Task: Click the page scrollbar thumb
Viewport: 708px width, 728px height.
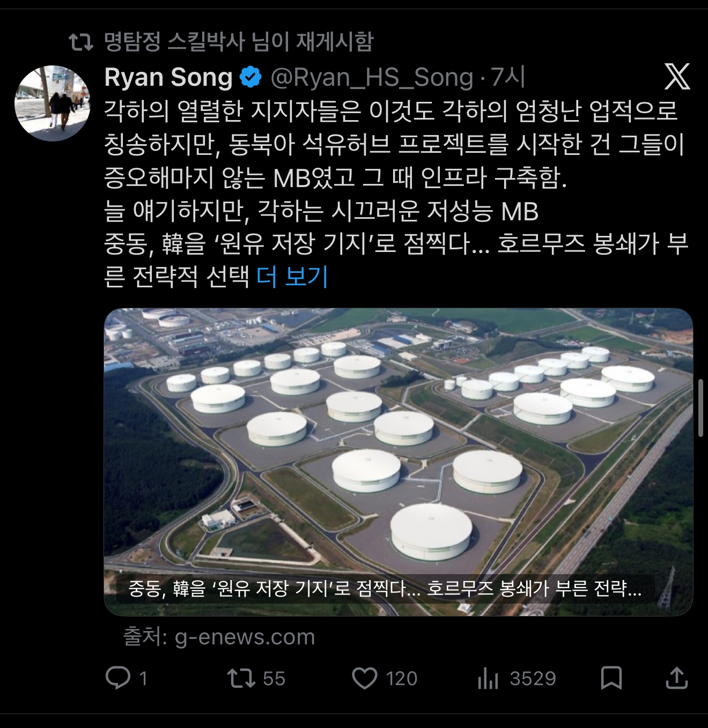Action: click(x=700, y=407)
